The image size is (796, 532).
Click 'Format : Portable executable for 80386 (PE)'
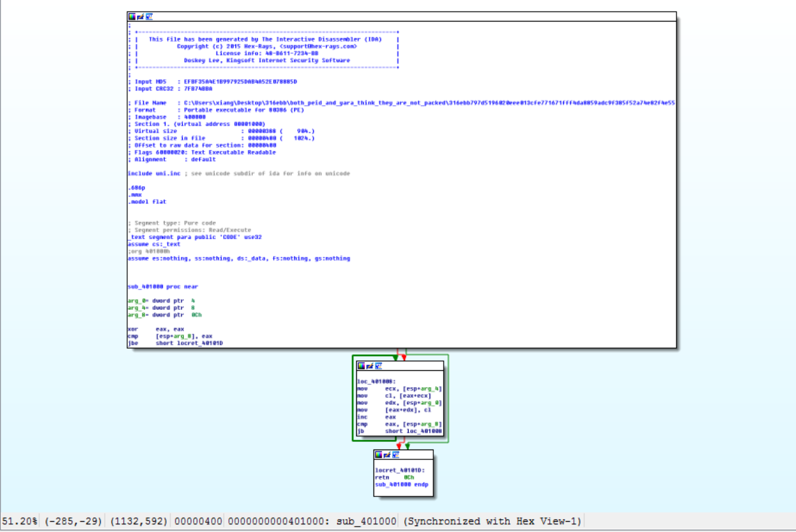tap(216, 110)
